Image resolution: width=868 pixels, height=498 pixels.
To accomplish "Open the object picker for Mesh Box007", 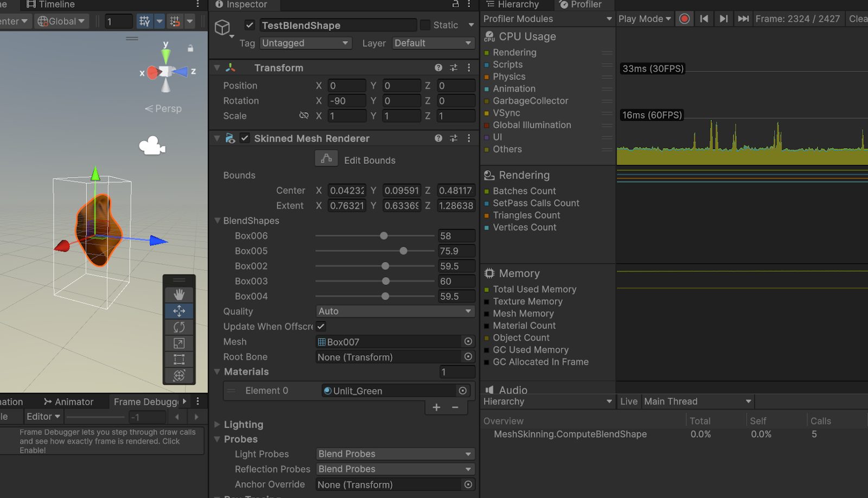I will (468, 342).
